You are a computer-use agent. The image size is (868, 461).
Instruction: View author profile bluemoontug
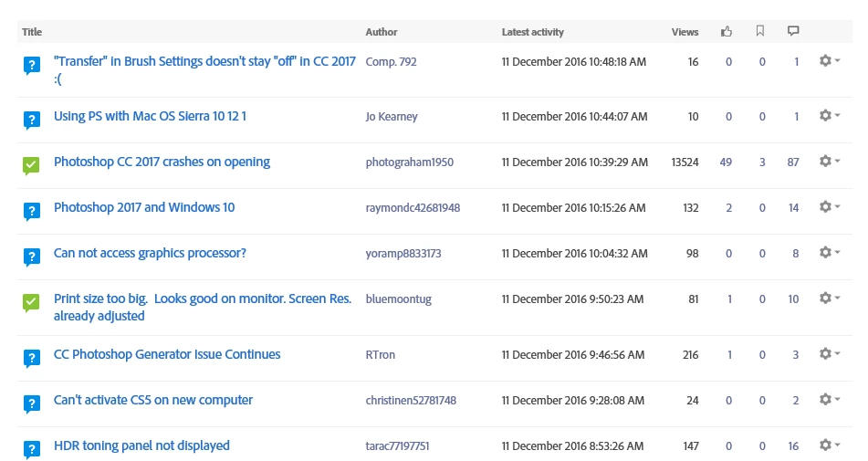(x=398, y=299)
